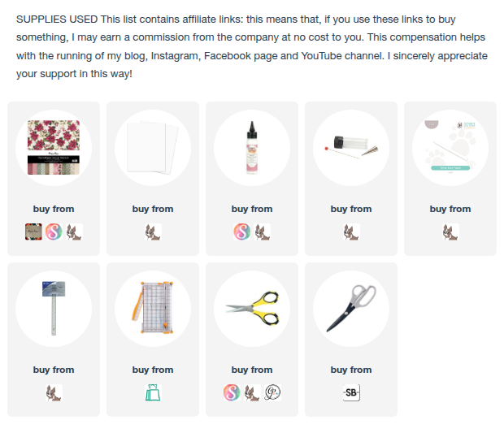
Task: Open the floral patterned paper pad thumbnail
Action: pos(54,148)
